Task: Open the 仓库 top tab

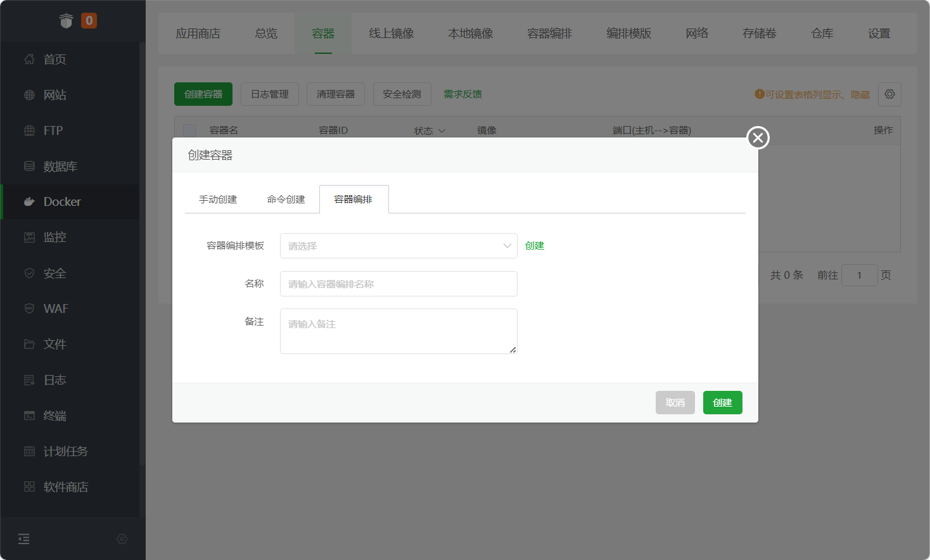Action: (822, 34)
